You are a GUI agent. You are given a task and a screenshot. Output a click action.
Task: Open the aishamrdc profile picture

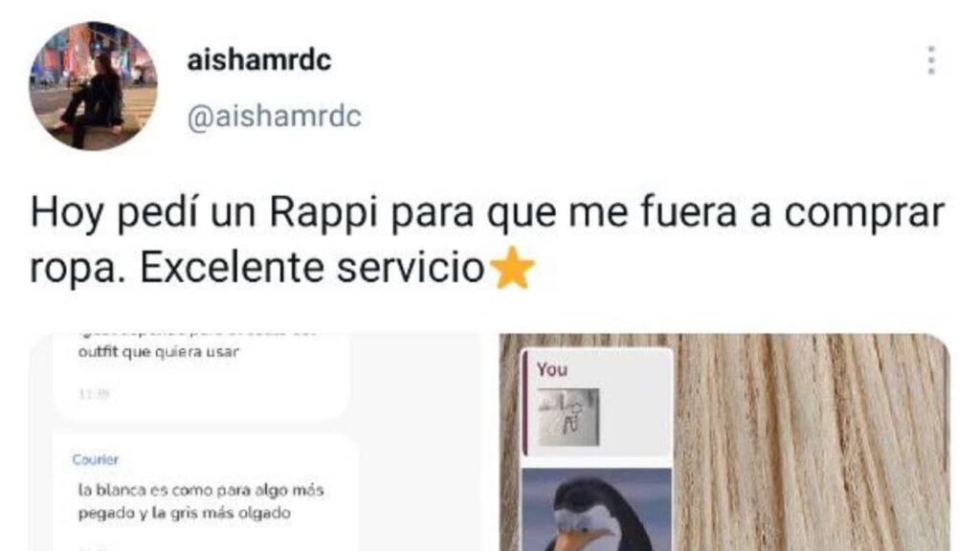click(93, 86)
